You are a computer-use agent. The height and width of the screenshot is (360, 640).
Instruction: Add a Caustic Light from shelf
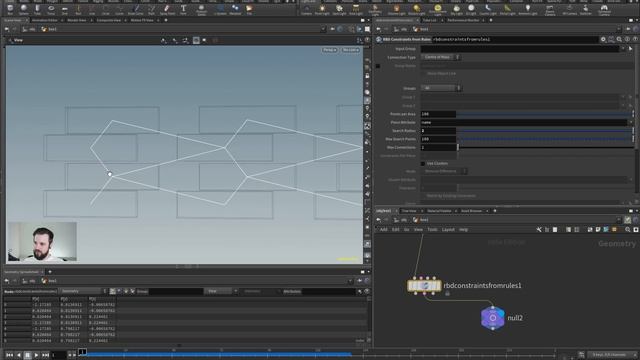tap(488, 9)
